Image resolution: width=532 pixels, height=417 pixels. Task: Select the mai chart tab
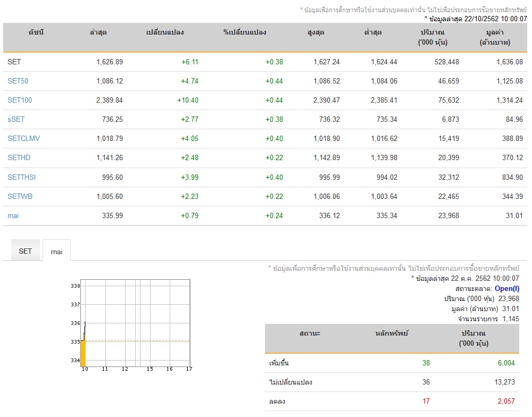[57, 251]
